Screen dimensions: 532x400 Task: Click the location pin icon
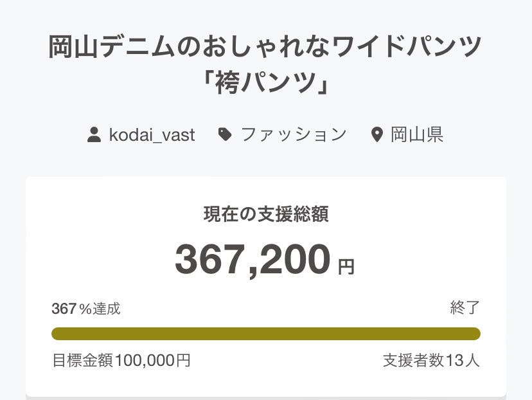(x=377, y=135)
